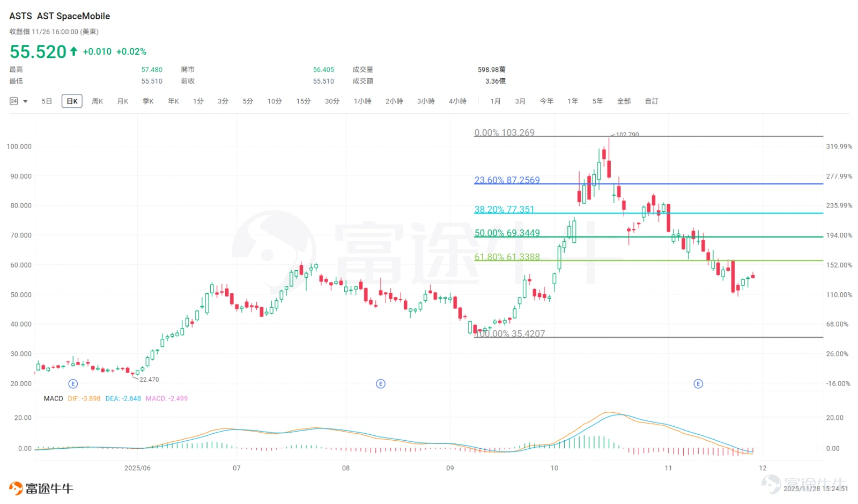Click the 100.00% 35.4207 Fibonacci label
Image resolution: width=858 pixels, height=504 pixels.
(509, 333)
